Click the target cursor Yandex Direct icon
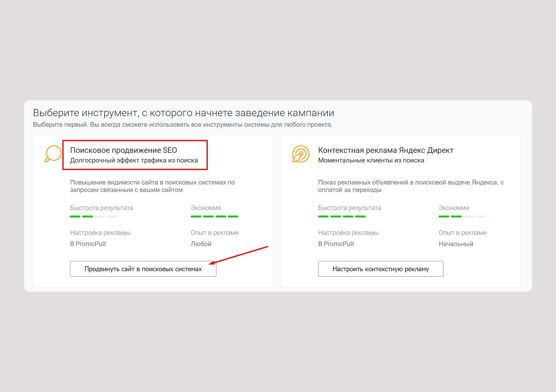This screenshot has height=392, width=556. 301,154
